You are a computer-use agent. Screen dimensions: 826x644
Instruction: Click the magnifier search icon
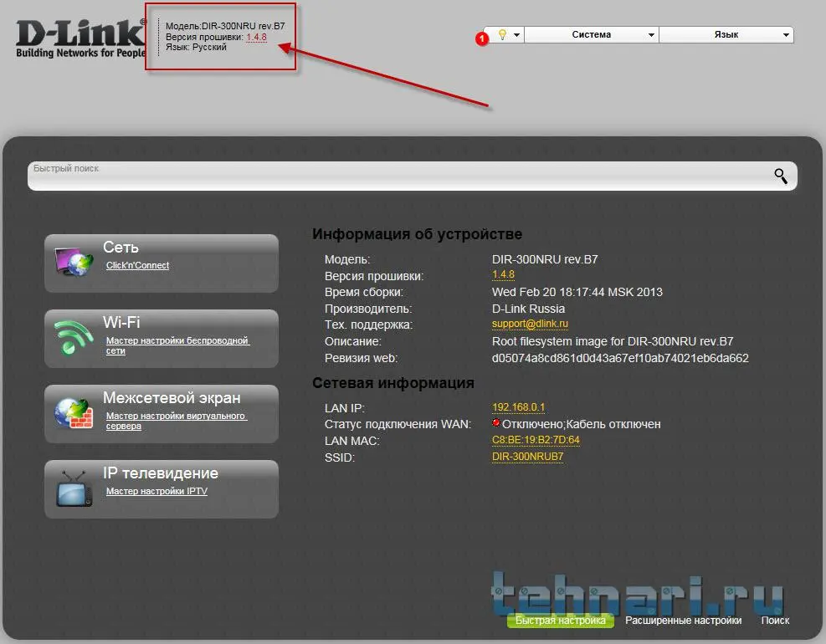click(x=781, y=176)
